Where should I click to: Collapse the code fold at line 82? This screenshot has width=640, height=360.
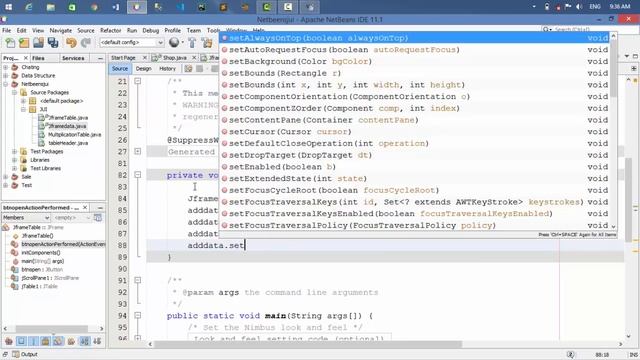tap(138, 175)
